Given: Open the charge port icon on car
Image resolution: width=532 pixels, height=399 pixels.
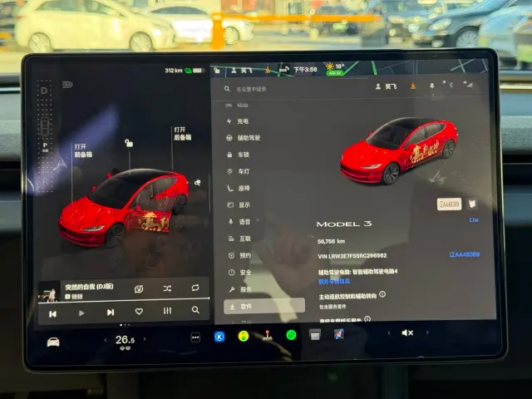Looking at the screenshot, I should pyautogui.click(x=198, y=183).
